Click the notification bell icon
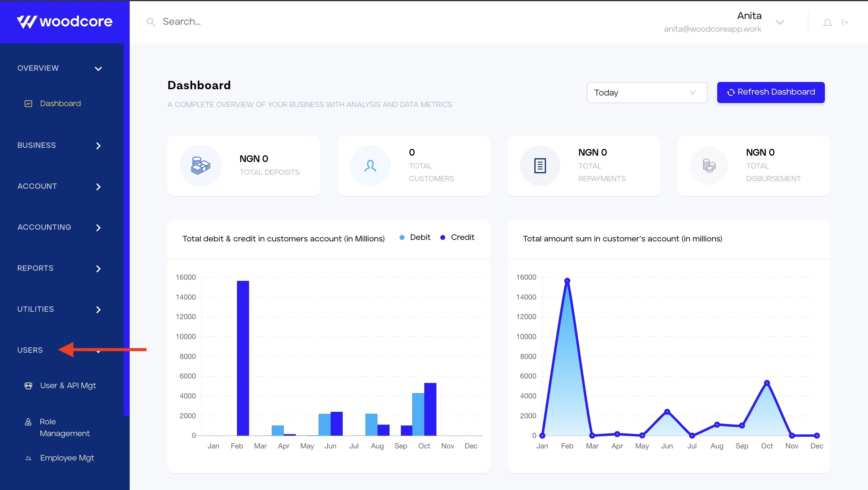 827,23
